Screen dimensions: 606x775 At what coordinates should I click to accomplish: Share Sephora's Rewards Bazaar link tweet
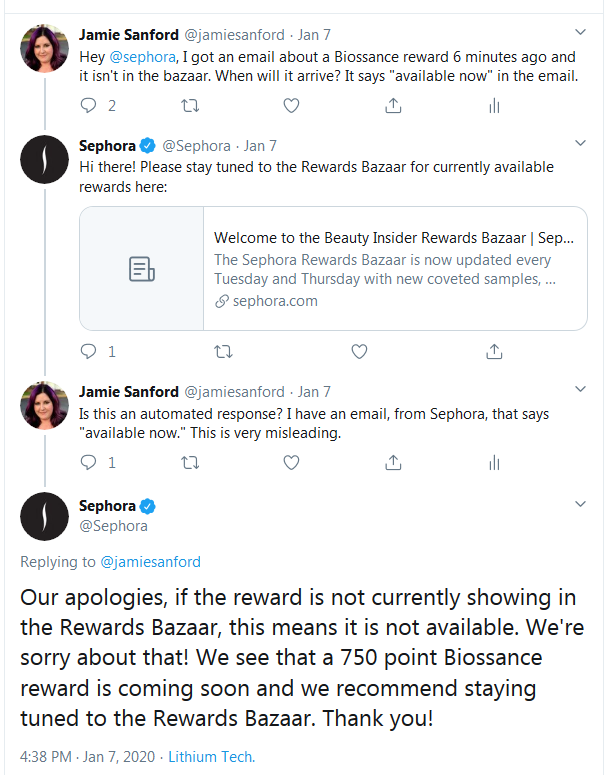494,351
